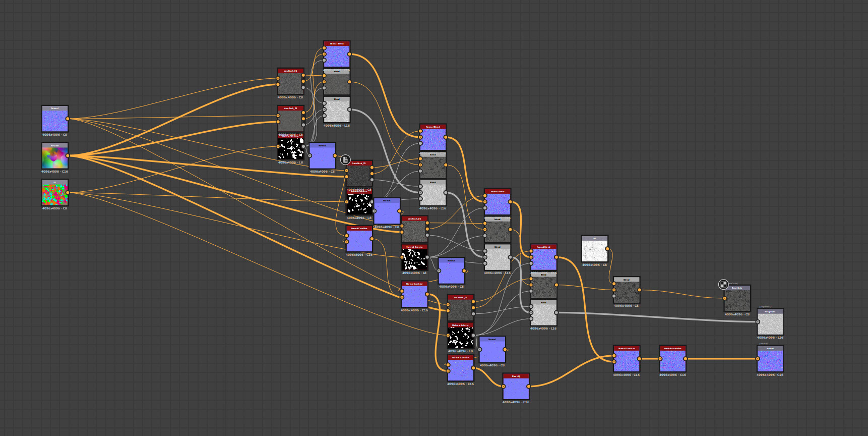Click the output pin of Blur HQ node
868x436 pixels.
coord(528,387)
